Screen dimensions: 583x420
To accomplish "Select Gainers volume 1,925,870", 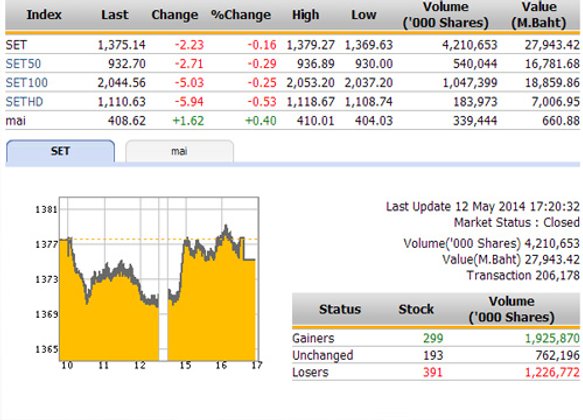I will pos(552,338).
